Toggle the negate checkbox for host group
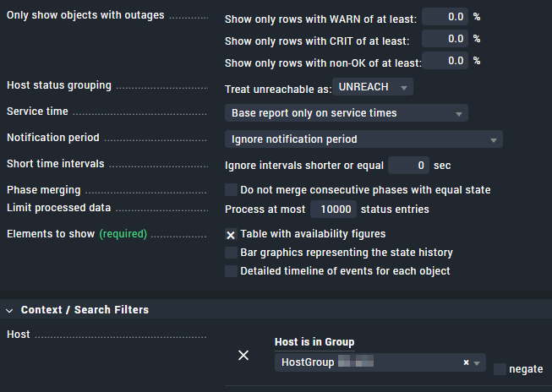The height and width of the screenshot is (392, 552). [500, 369]
